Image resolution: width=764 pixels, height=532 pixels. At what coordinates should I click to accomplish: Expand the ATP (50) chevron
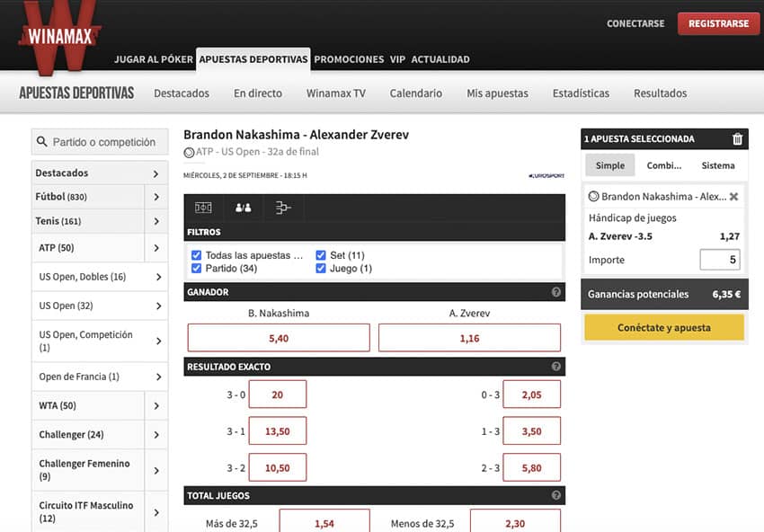click(156, 248)
